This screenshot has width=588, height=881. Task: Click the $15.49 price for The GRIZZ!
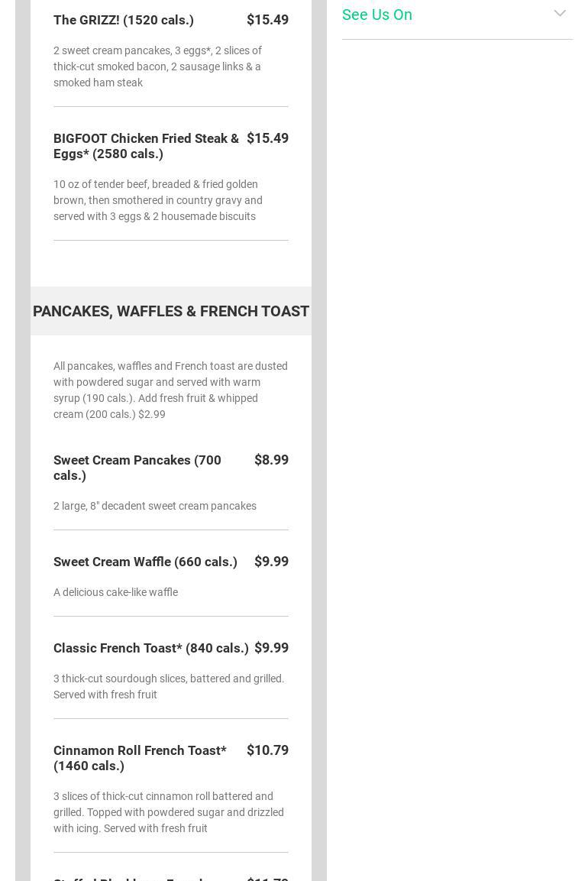267,20
